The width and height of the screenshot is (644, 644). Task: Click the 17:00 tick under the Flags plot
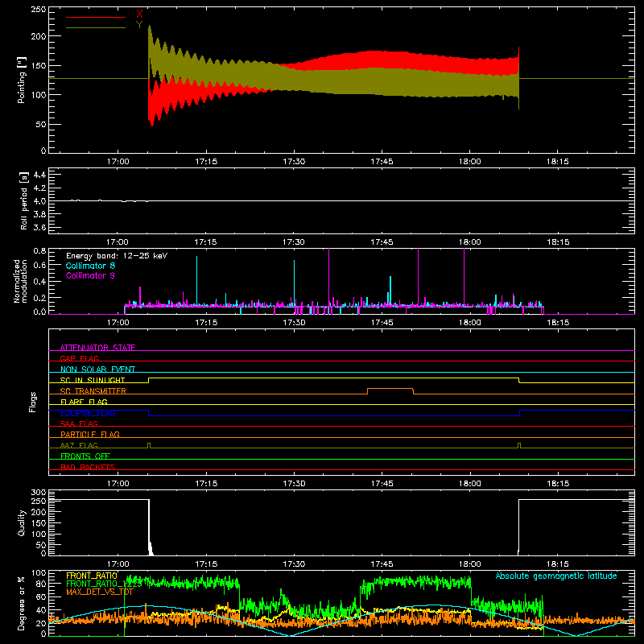click(x=118, y=484)
